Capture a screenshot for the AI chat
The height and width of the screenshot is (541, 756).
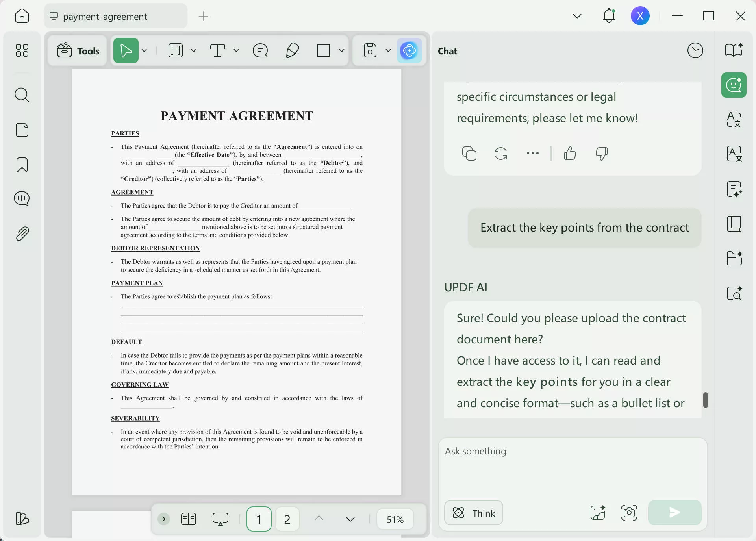pos(628,513)
